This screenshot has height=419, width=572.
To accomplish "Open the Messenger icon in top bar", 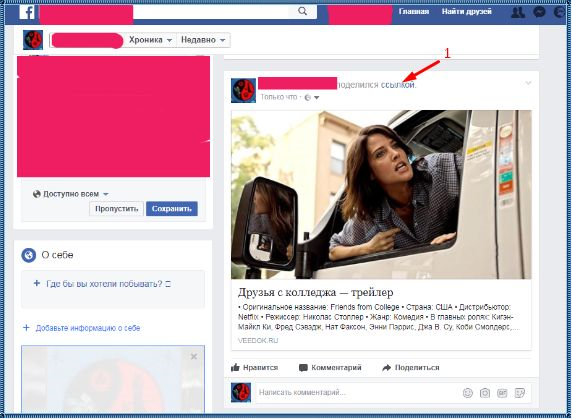I will [x=540, y=12].
